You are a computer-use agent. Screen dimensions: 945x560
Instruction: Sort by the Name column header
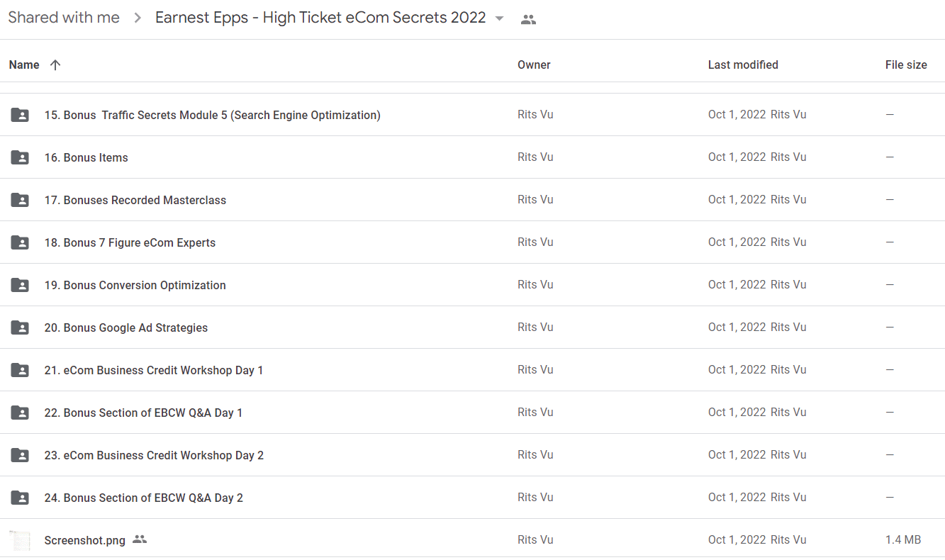coord(24,65)
